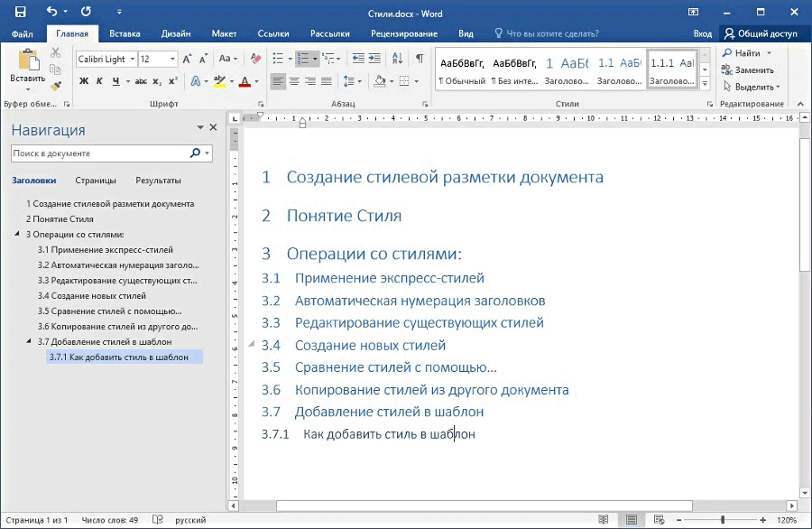812x529 pixels.
Task: Collapse the '3 Операции со стилями:' heading in Navigation
Action: [18, 235]
